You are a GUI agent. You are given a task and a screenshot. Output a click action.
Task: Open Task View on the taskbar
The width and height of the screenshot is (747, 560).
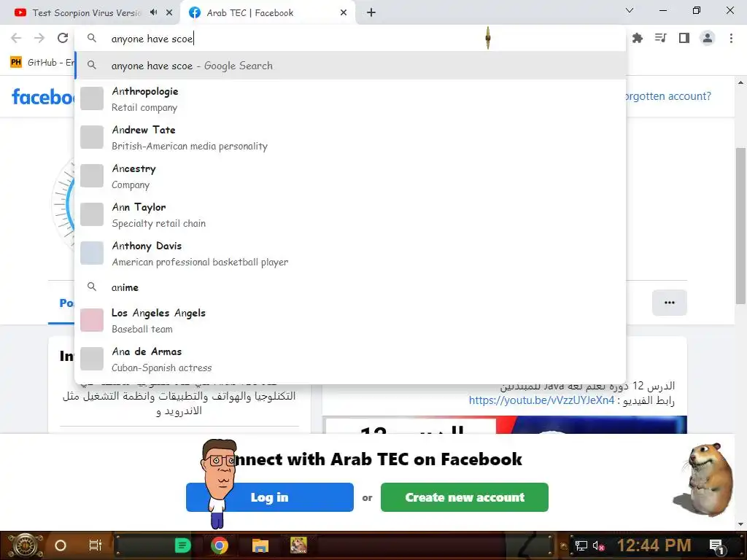click(x=96, y=545)
